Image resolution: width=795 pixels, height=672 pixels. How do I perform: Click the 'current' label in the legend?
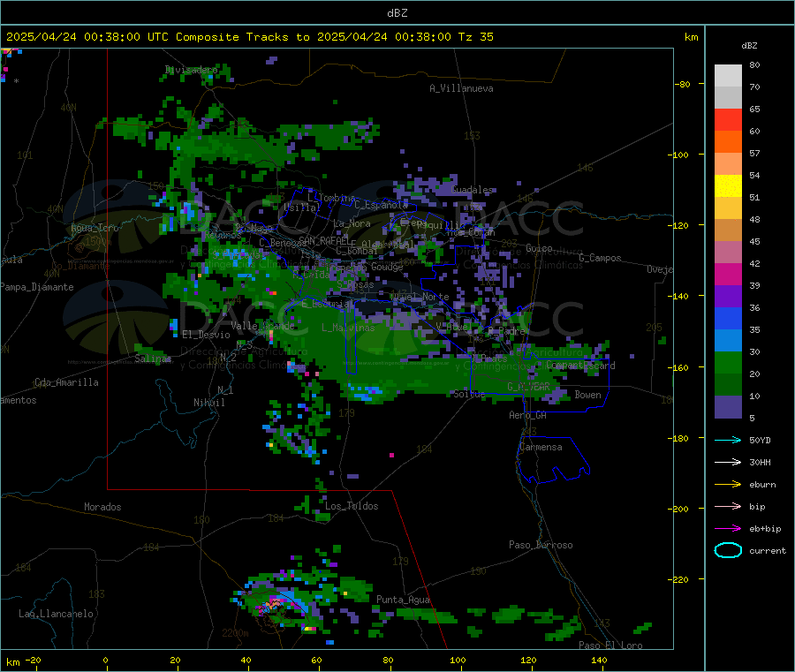tap(768, 550)
